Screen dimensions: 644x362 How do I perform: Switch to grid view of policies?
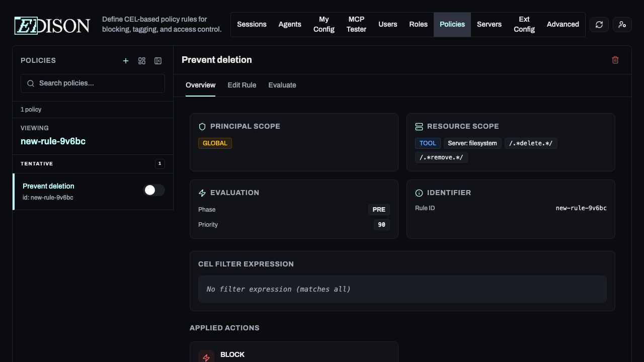pos(142,61)
